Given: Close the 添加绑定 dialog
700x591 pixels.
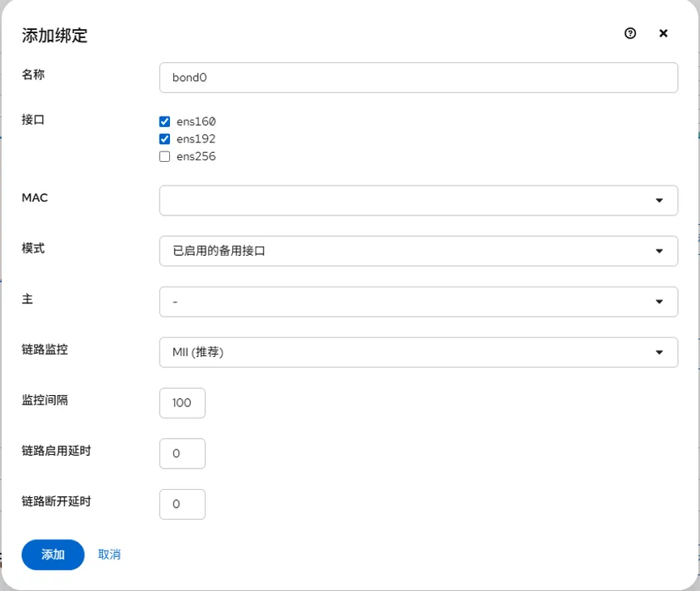Looking at the screenshot, I should (x=664, y=33).
